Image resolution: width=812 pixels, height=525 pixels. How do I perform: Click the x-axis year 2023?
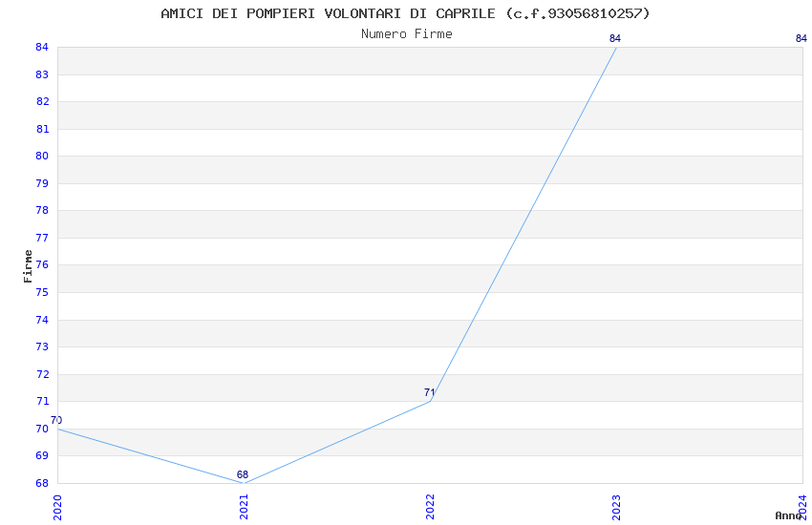(x=616, y=508)
